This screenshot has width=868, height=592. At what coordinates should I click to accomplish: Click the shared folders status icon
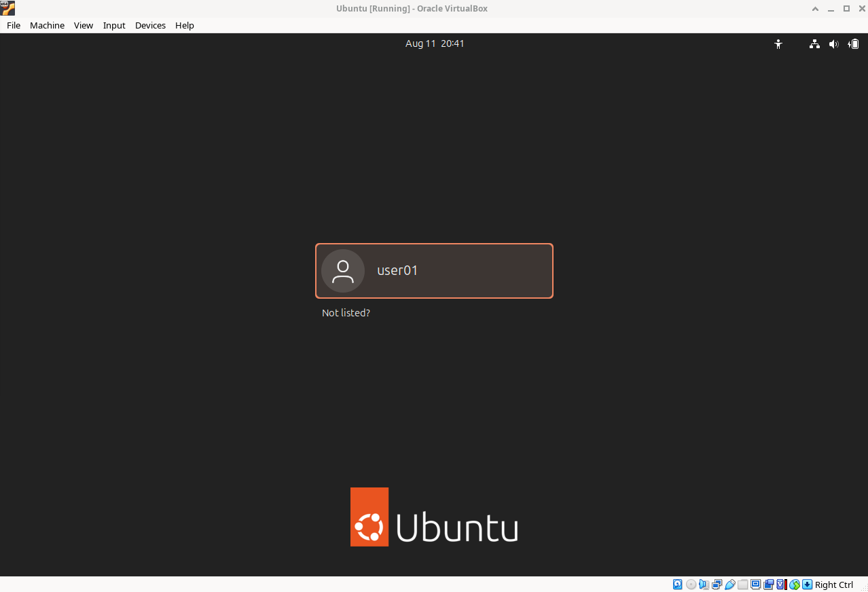coord(743,585)
